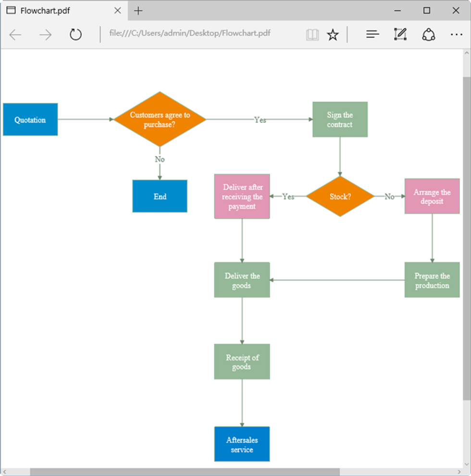The image size is (471, 476).
Task: Close the Flowchart.pdf tab
Action: pyautogui.click(x=117, y=10)
